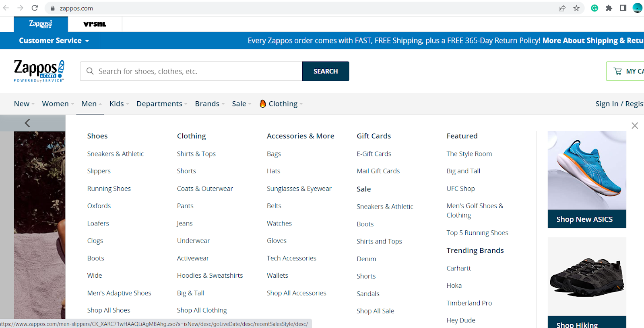Image resolution: width=644 pixels, height=328 pixels.
Task: Open the Grammarly extension icon
Action: (x=594, y=8)
